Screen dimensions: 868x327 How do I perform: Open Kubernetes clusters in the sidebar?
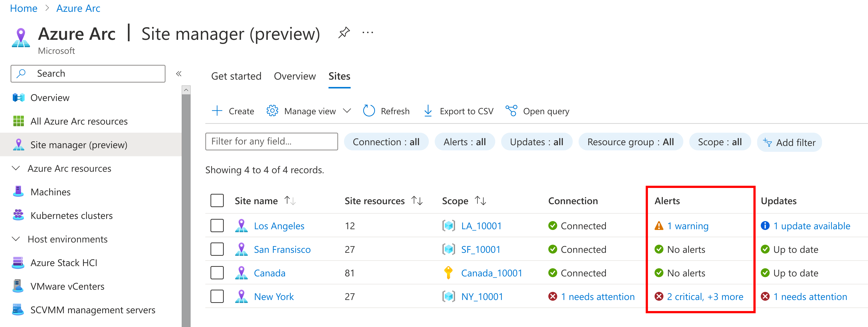(72, 215)
